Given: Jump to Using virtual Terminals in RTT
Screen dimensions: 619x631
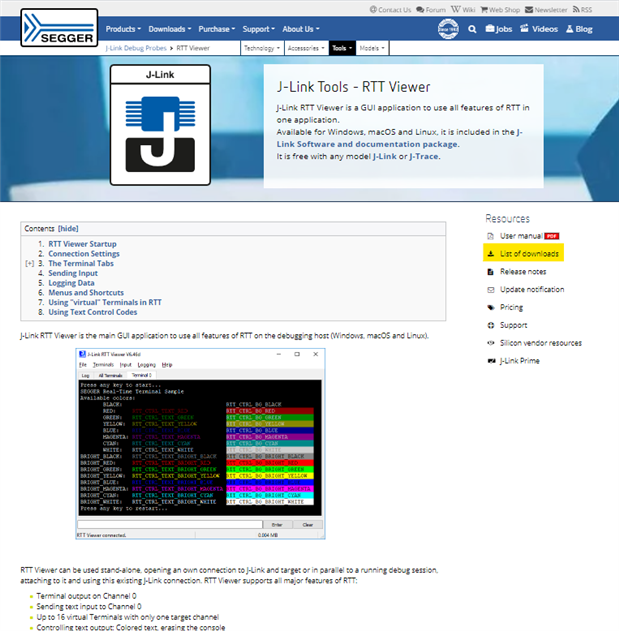Looking at the screenshot, I should tap(105, 302).
